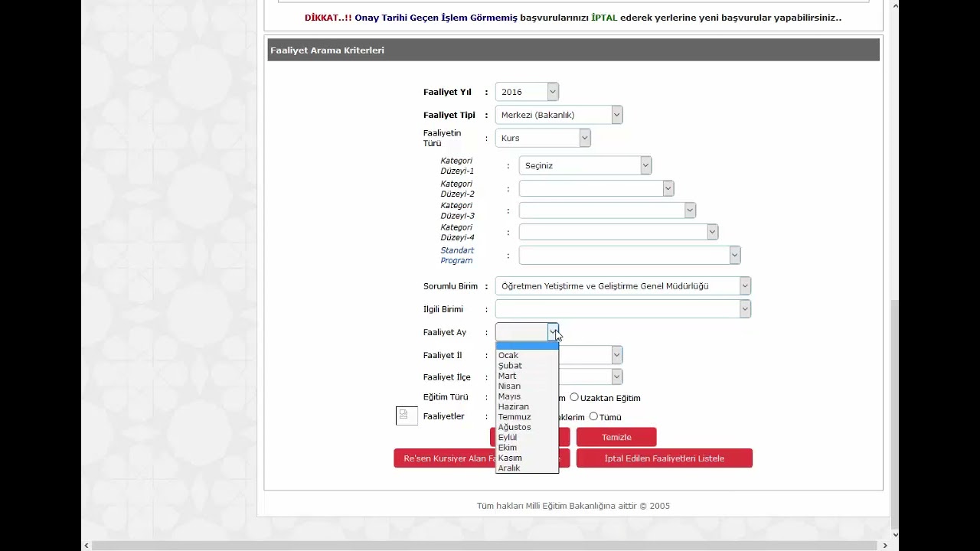
Task: Select Mart from month list
Action: coord(527,376)
